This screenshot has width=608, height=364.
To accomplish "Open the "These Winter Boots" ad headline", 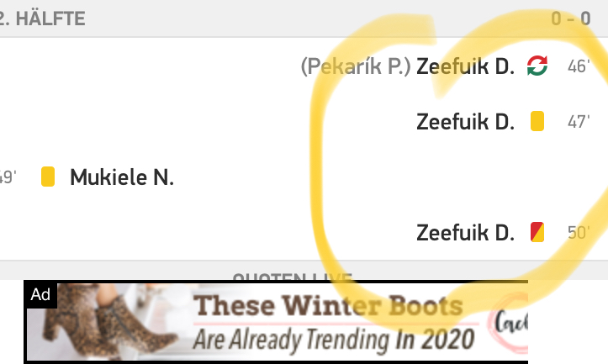I will [328, 306].
